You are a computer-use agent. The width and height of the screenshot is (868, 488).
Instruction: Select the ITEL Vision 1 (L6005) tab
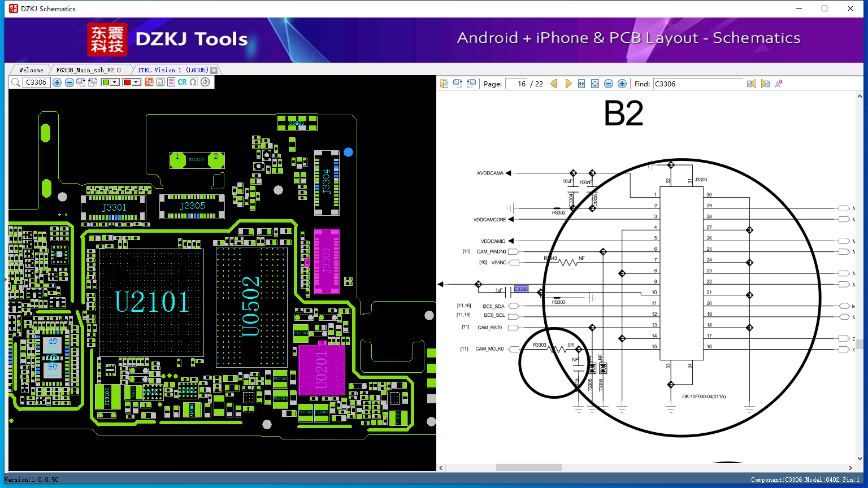tap(173, 70)
